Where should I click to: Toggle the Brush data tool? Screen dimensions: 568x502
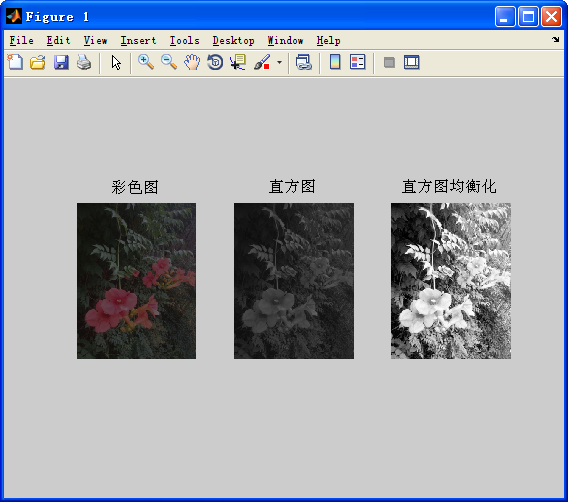(x=262, y=62)
